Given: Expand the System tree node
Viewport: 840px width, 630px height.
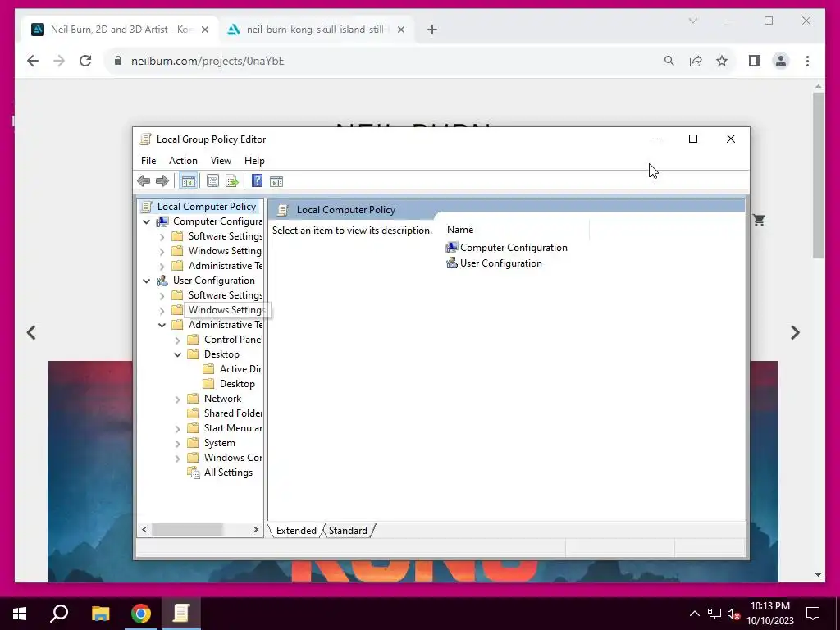Looking at the screenshot, I should (177, 444).
